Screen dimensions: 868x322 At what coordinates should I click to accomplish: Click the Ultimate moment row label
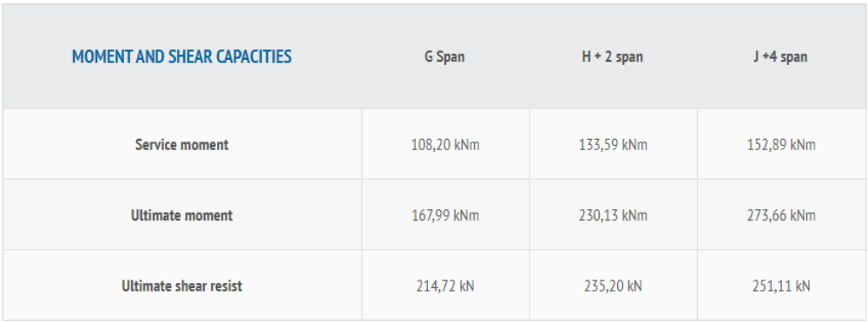pos(181,215)
